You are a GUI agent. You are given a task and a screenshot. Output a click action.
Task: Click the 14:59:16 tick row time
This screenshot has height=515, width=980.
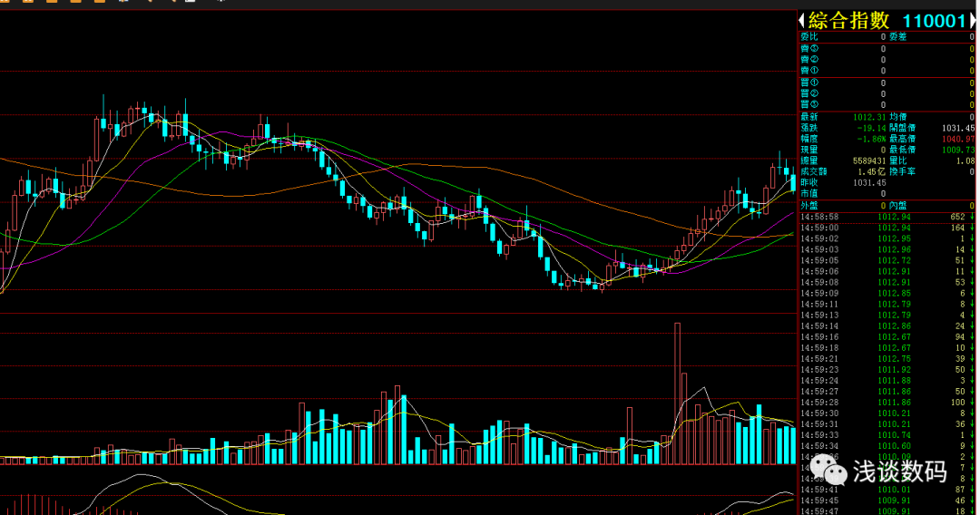pyautogui.click(x=819, y=337)
